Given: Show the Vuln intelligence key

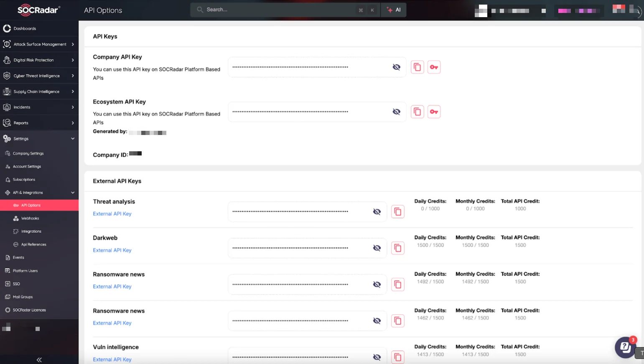Looking at the screenshot, I should tap(377, 357).
